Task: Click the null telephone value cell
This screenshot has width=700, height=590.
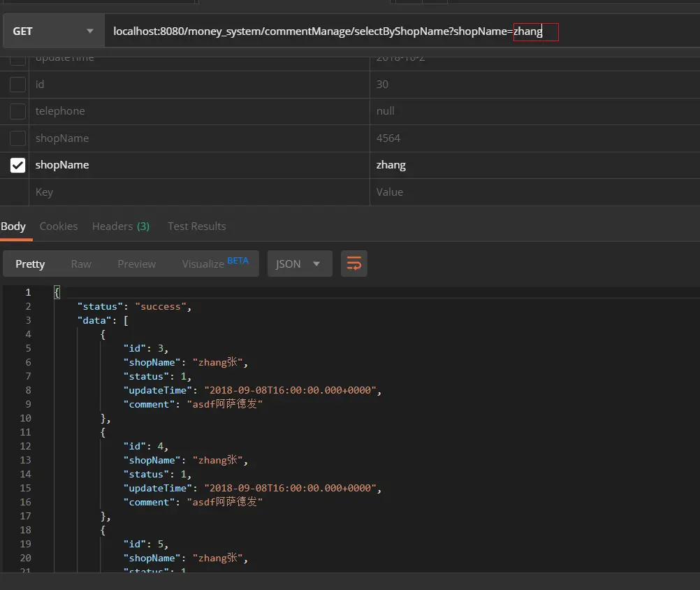Action: [x=535, y=111]
